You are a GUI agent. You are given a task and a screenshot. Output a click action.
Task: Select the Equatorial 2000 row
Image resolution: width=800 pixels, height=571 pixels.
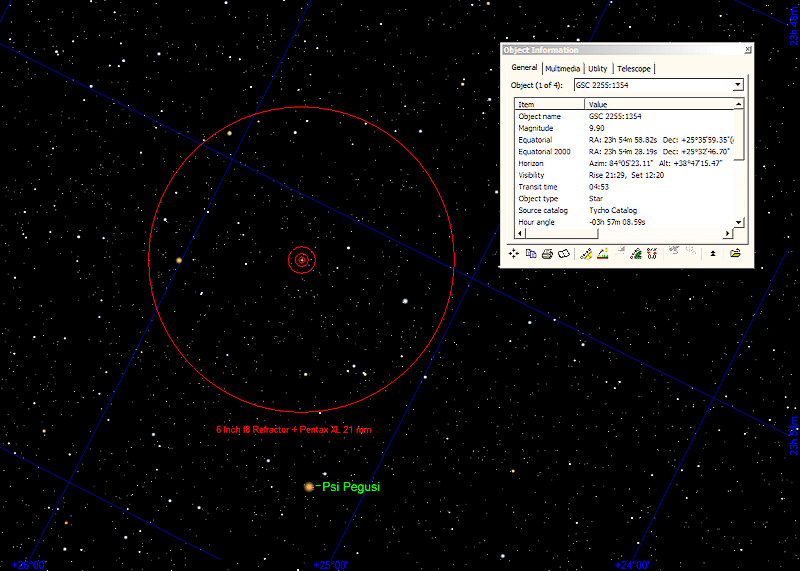click(x=624, y=152)
